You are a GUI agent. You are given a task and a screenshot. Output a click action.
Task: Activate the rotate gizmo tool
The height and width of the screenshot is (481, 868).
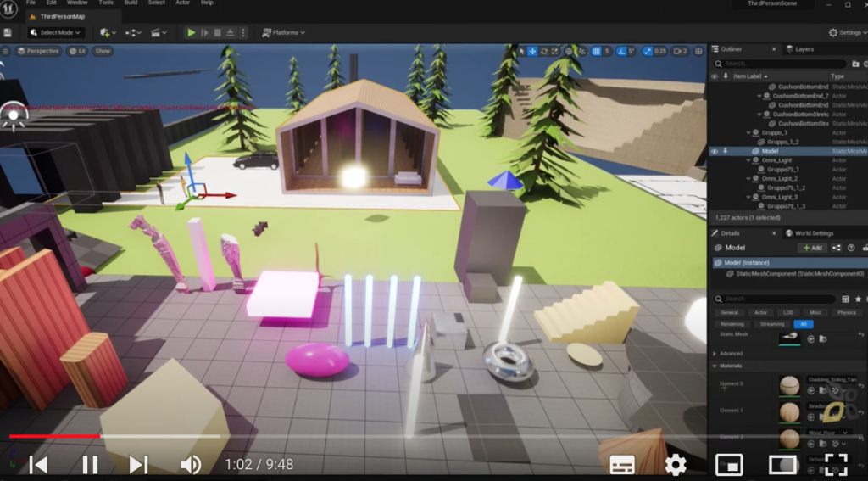544,51
